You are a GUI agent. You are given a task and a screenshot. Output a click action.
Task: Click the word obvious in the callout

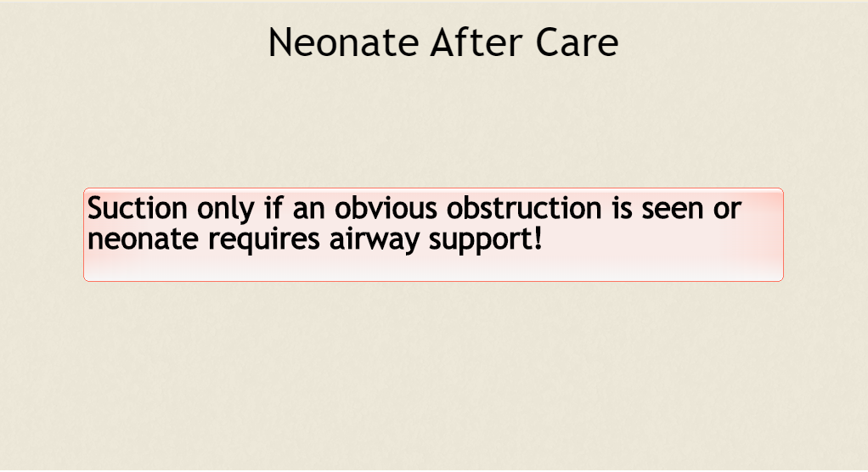(x=386, y=209)
